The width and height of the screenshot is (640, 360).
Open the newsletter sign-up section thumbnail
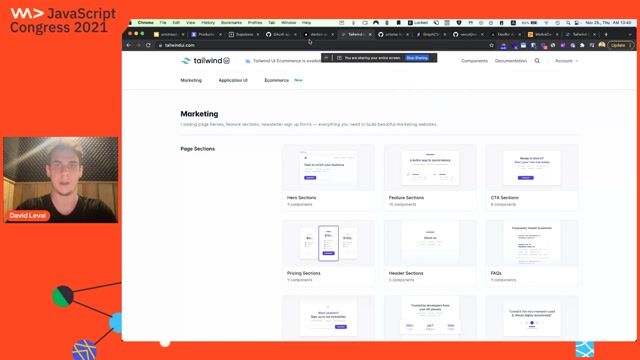point(328,318)
